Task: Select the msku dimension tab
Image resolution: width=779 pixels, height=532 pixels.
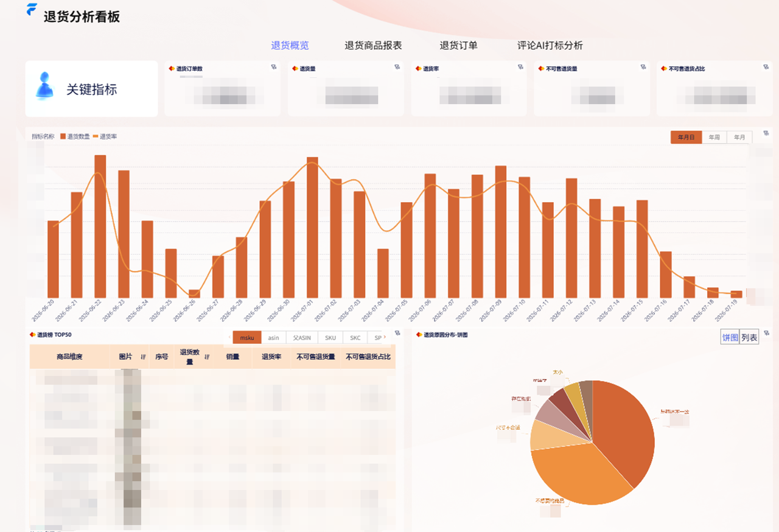Action: (x=247, y=337)
